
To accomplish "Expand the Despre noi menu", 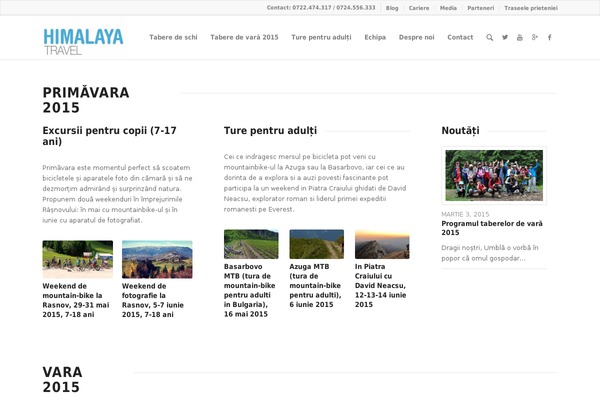I will [416, 37].
